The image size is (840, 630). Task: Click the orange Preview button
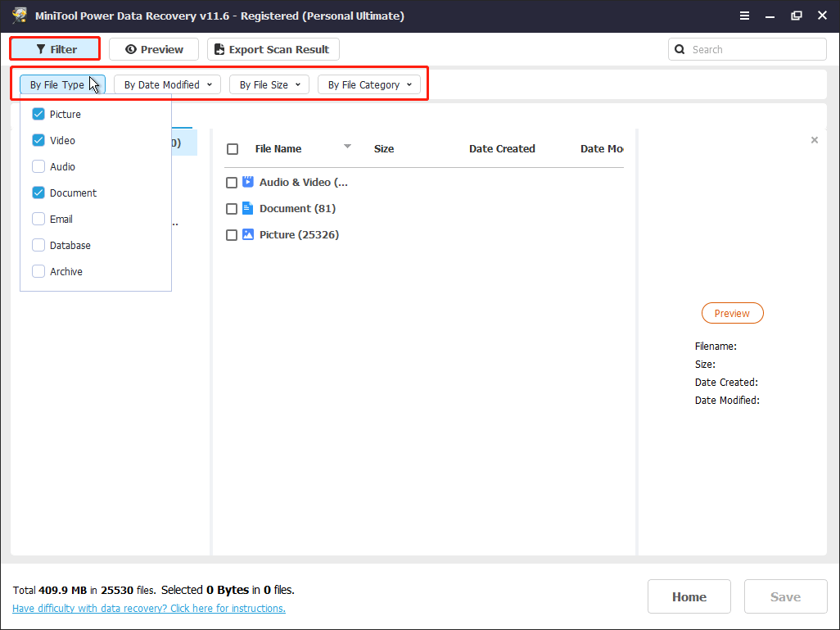pos(732,313)
